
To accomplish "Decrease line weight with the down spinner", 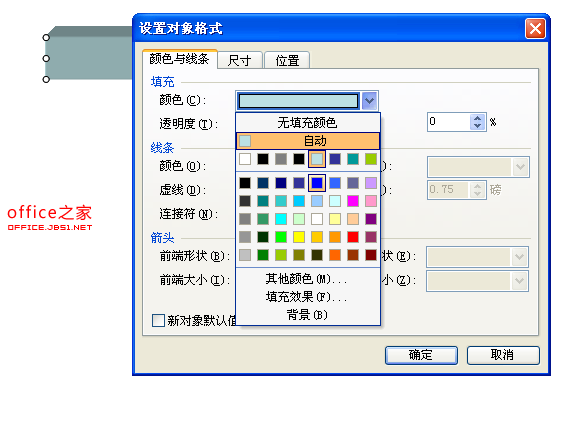I will (477, 194).
